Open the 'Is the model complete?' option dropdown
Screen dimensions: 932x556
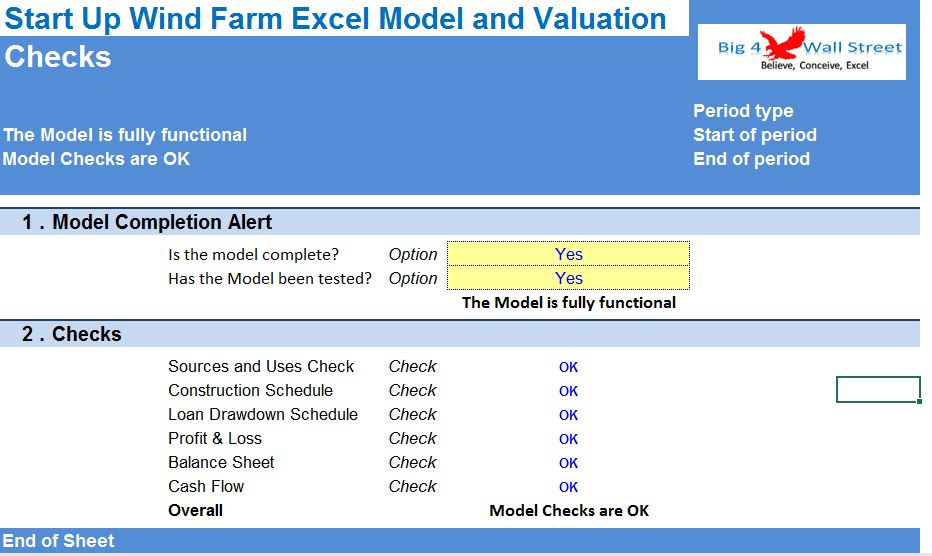click(x=568, y=254)
